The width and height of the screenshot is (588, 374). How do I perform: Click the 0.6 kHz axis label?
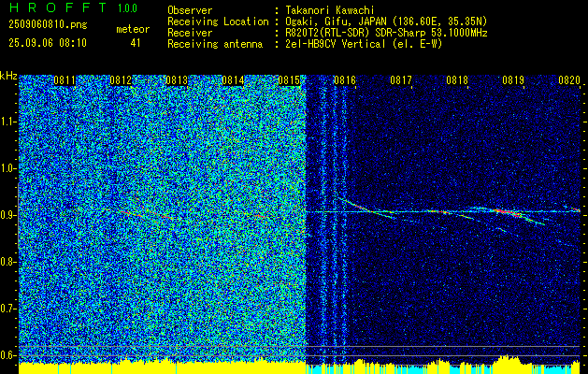pyautogui.click(x=8, y=355)
